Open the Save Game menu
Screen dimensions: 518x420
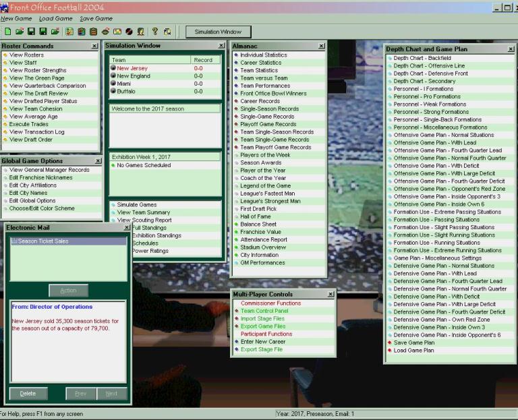[x=95, y=19]
